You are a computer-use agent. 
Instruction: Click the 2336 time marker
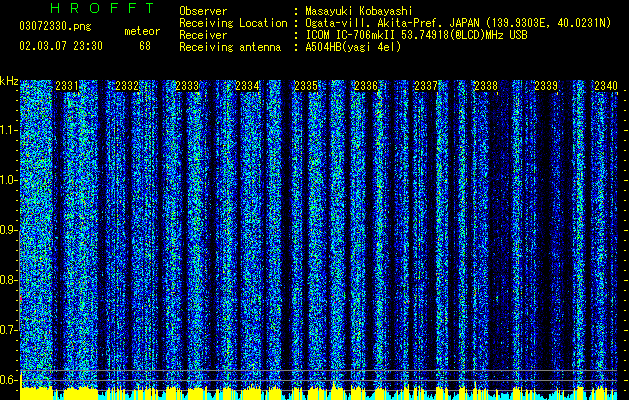click(366, 86)
